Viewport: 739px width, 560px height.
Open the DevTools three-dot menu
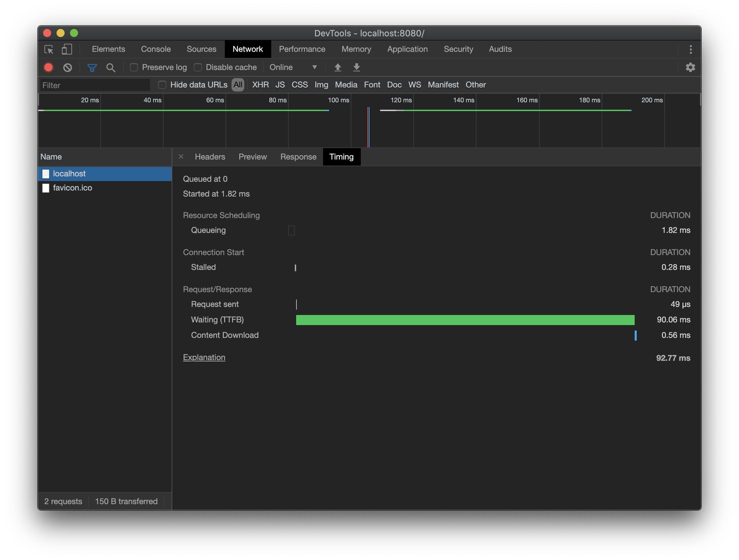tap(691, 49)
